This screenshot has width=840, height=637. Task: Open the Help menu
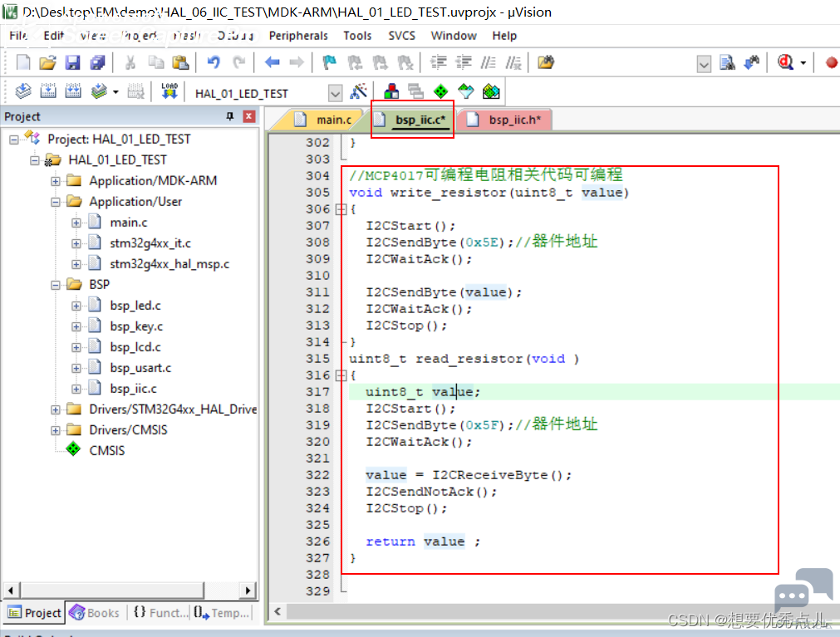(x=504, y=36)
